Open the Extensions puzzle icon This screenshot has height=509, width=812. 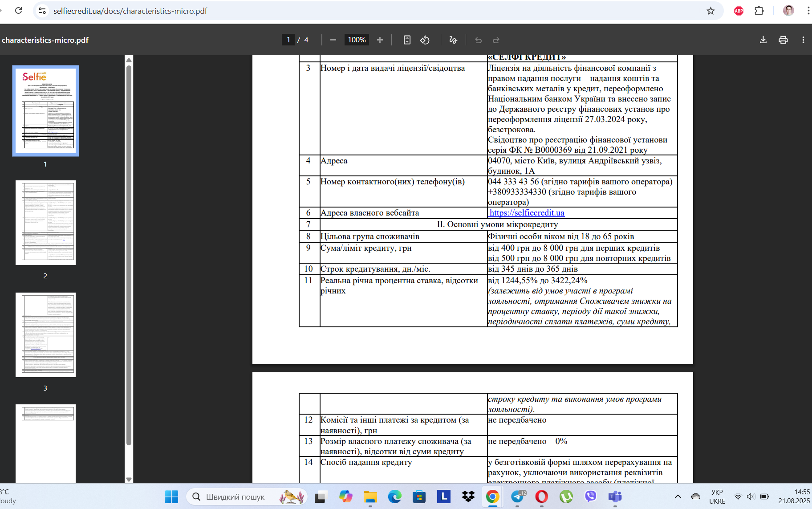(x=759, y=11)
